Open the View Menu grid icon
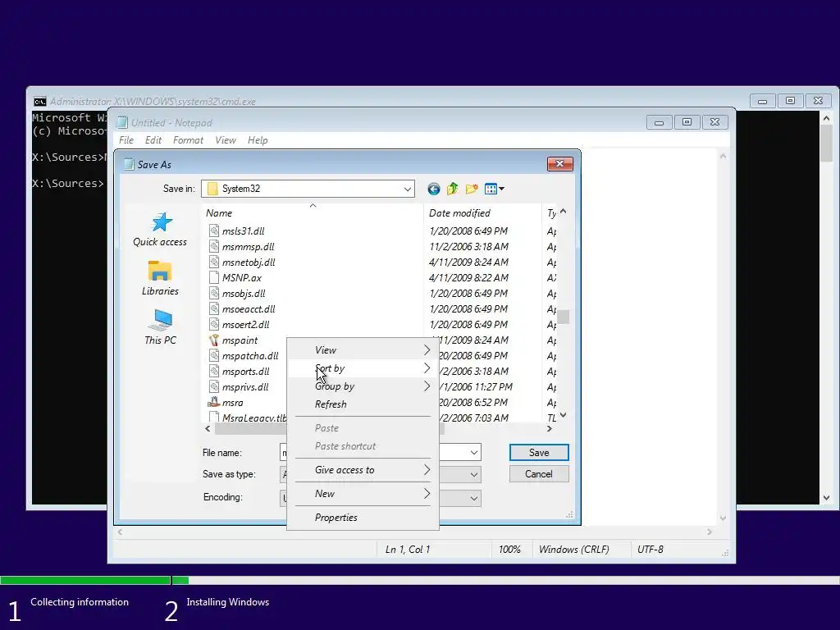 (494, 189)
